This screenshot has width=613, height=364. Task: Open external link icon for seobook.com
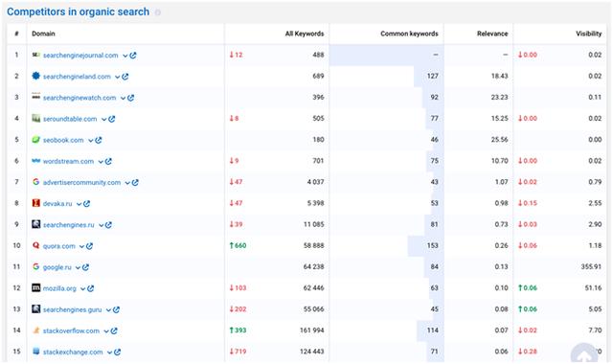pyautogui.click(x=99, y=140)
